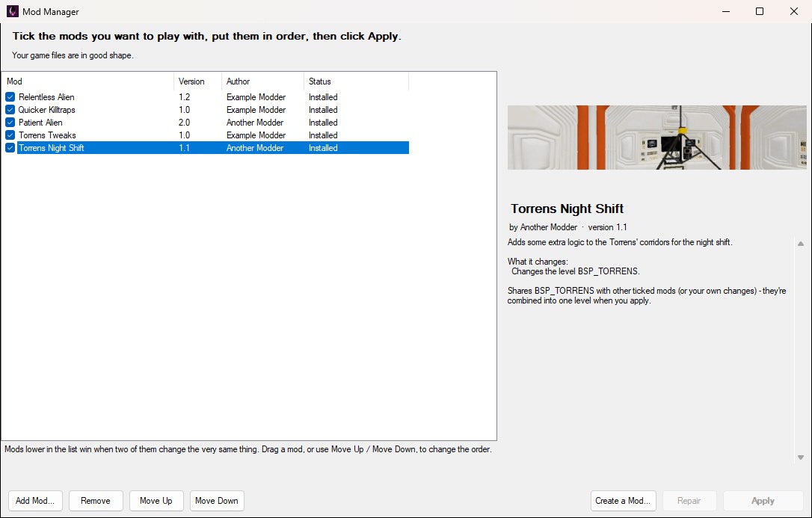
Task: Untick the Relentless Alien checkbox
Action: pos(10,96)
